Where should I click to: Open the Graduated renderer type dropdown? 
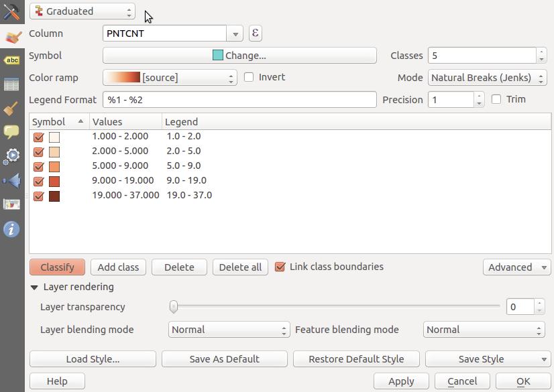coord(82,11)
